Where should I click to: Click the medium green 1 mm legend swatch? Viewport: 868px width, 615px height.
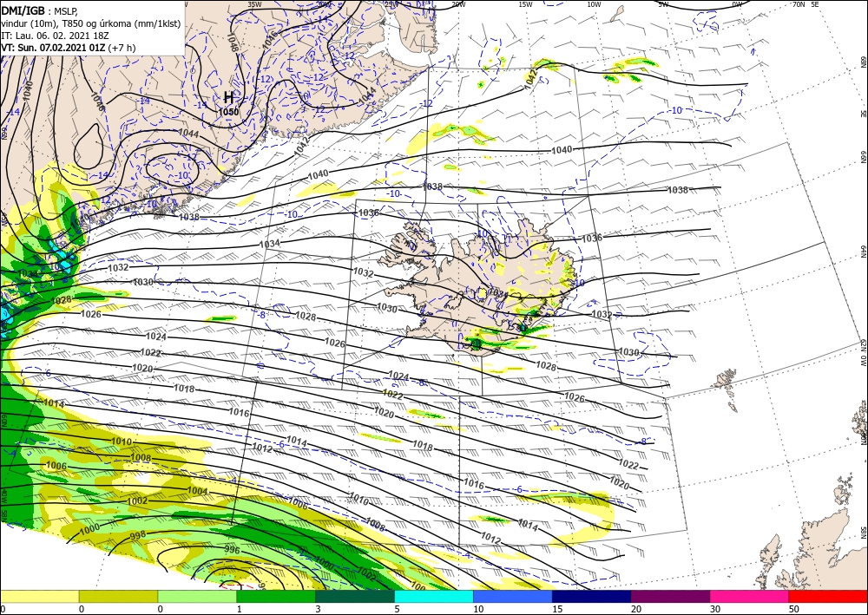click(276, 596)
